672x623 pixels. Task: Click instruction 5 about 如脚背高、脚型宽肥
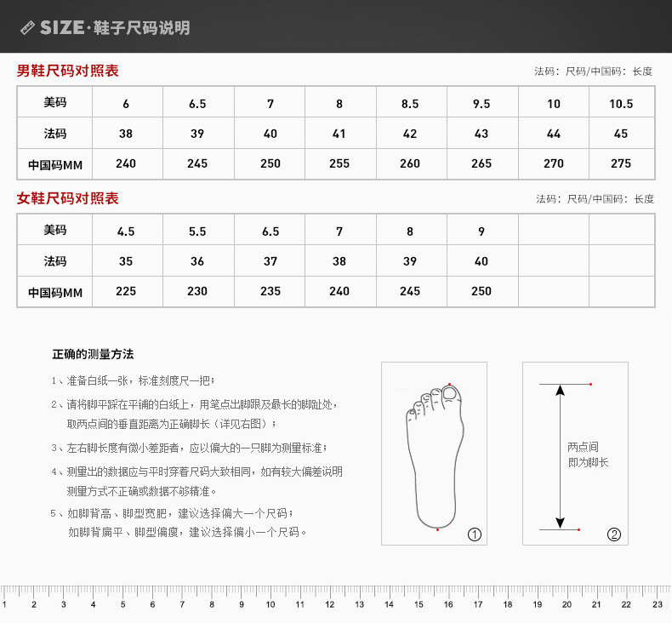[173, 513]
